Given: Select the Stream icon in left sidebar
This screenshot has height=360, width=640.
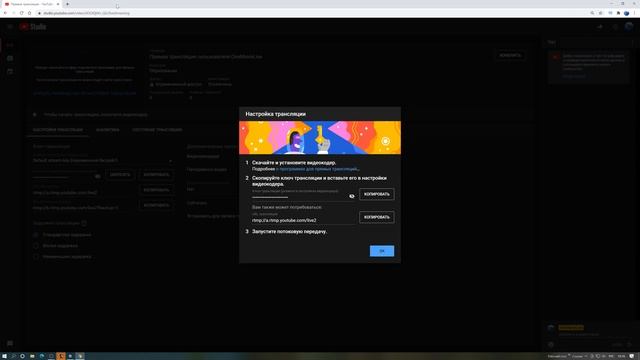Looking at the screenshot, I should point(10,45).
